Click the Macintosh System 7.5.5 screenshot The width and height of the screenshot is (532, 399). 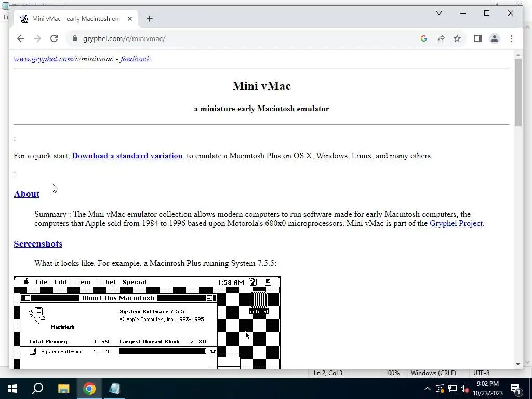(x=147, y=323)
